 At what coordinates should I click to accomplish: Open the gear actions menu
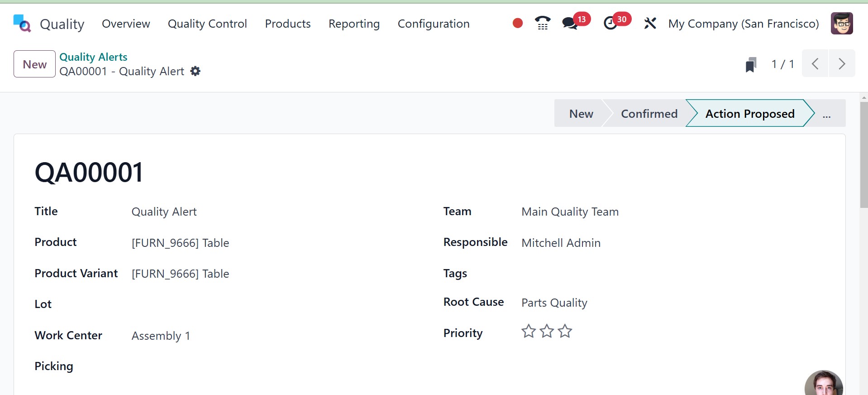(196, 71)
